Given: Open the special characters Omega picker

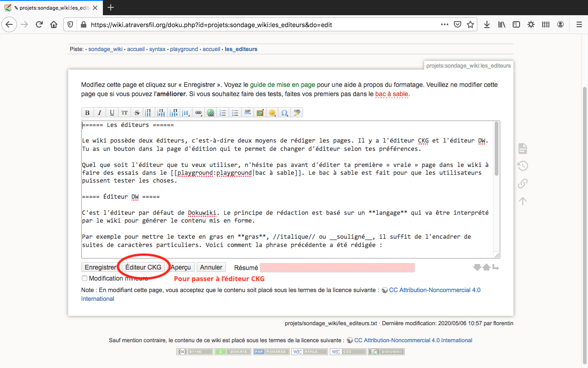Looking at the screenshot, I should 284,113.
